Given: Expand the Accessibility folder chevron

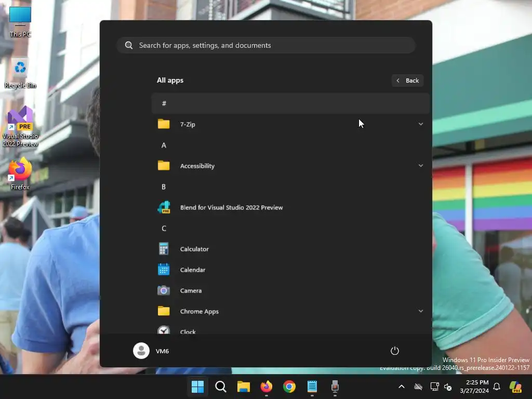Looking at the screenshot, I should click(421, 166).
